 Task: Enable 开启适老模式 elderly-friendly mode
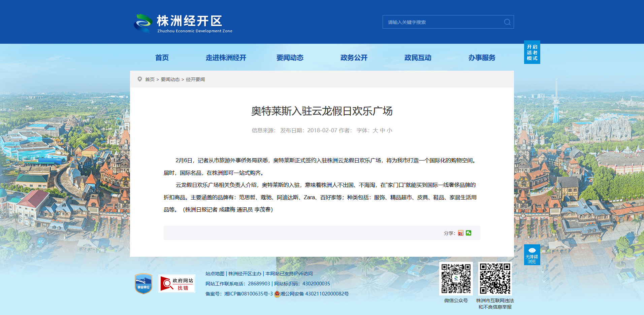pos(532,53)
